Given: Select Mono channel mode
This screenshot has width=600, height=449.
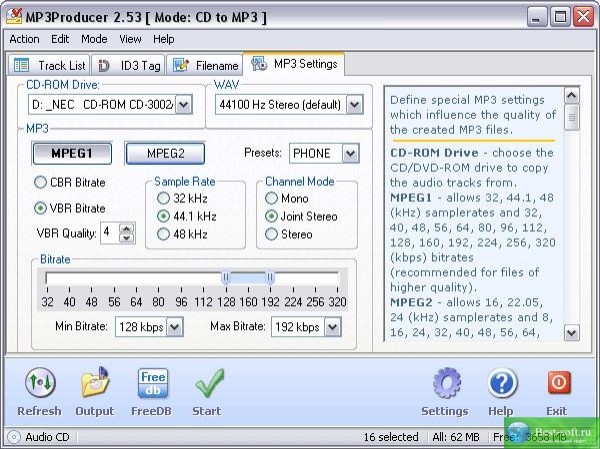Looking at the screenshot, I should pyautogui.click(x=271, y=198).
